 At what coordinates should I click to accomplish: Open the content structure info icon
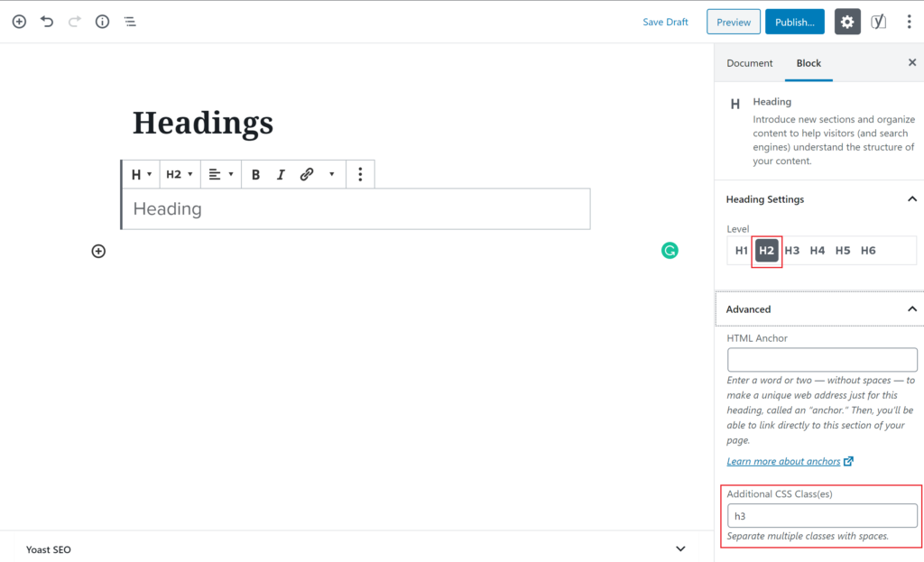[x=103, y=22]
